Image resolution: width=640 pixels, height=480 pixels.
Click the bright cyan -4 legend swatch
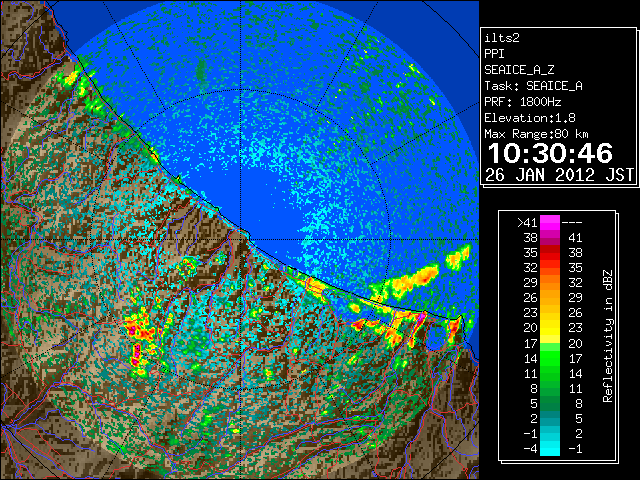coord(550,448)
